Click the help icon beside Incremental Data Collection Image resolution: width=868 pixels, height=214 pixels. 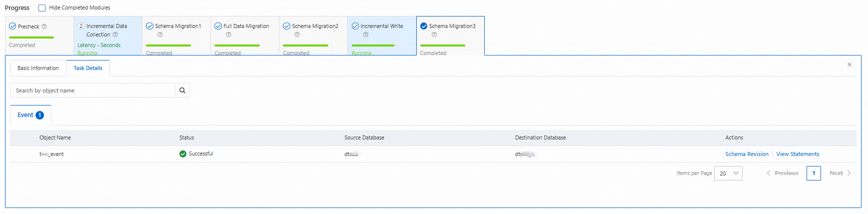pos(115,34)
